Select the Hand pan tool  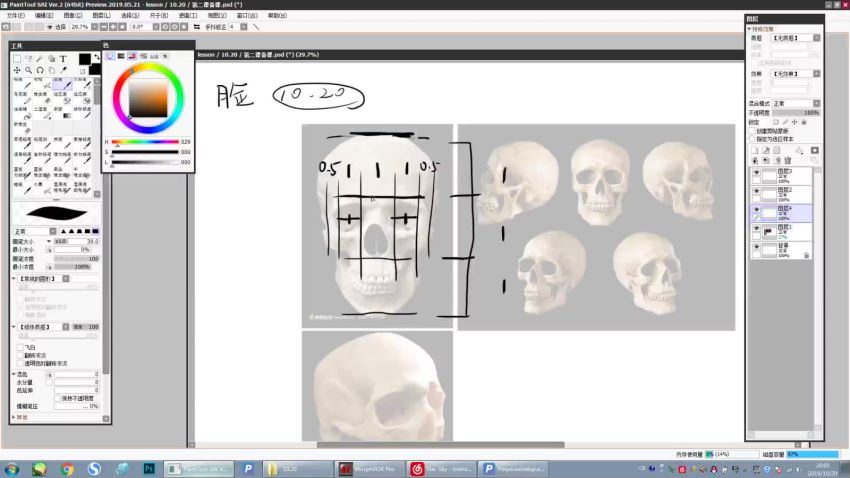point(51,70)
